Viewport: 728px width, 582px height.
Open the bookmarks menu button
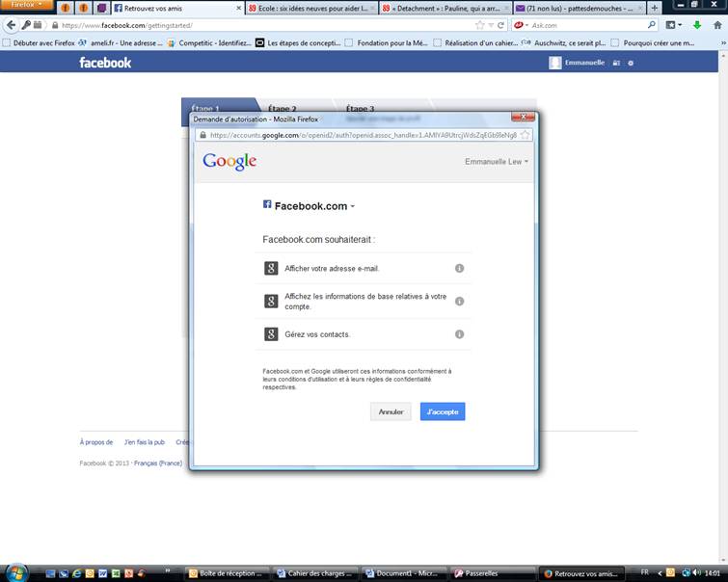(674, 25)
